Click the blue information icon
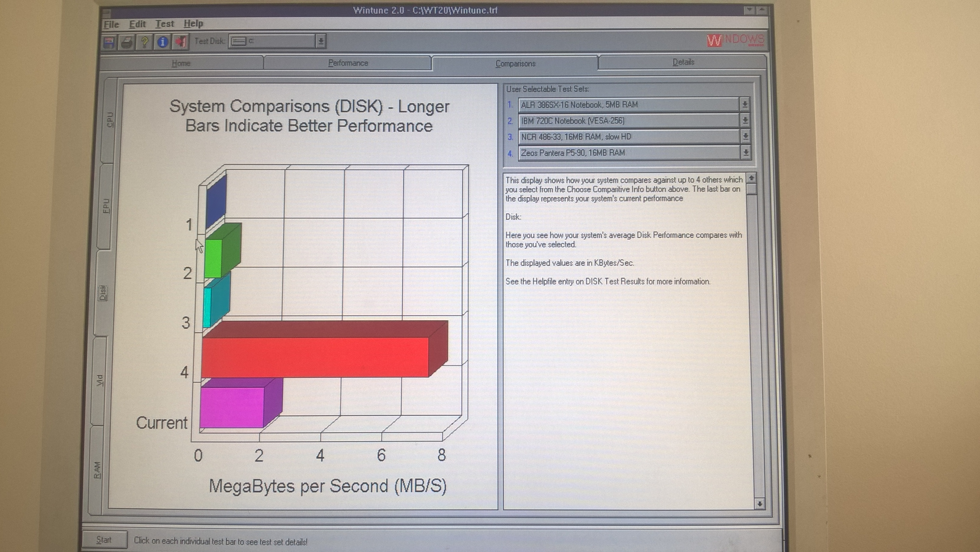 click(x=162, y=42)
